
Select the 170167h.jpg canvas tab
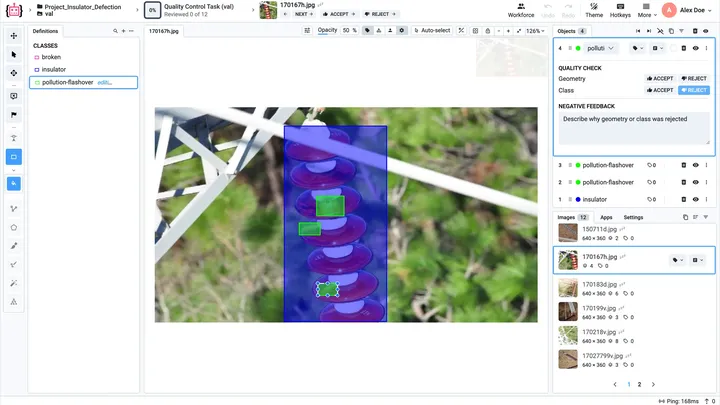coord(164,31)
